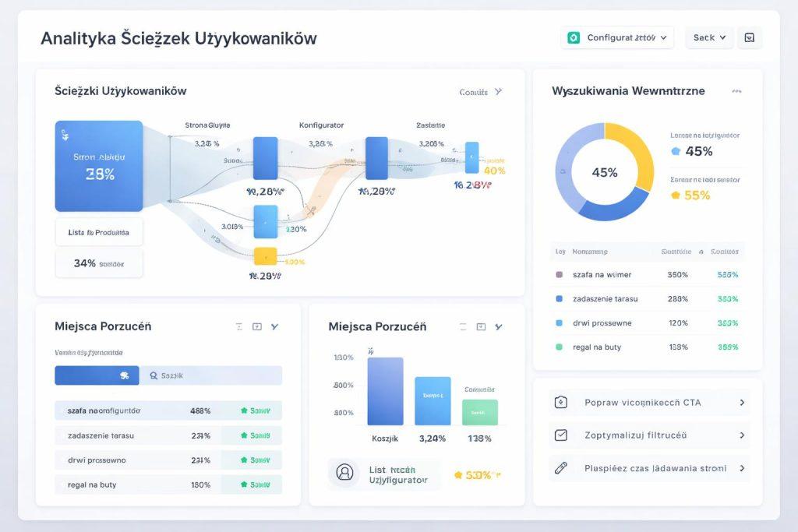Click the checkbox icon beside Zoptymalizuj filtry
798x532 pixels.
click(560, 435)
